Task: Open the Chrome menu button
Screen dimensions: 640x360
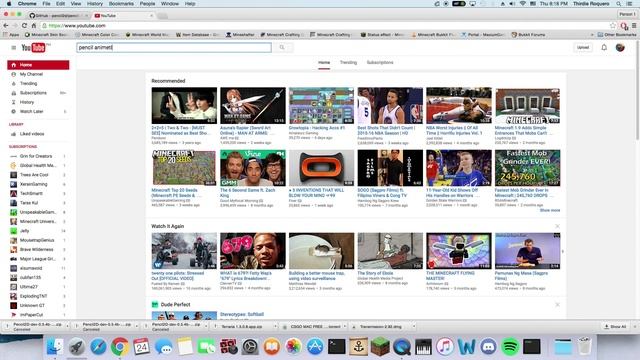Action: (634, 25)
